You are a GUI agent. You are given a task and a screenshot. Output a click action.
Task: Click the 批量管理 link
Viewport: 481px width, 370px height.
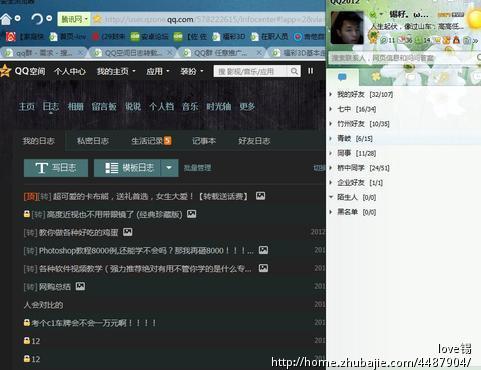197,168
